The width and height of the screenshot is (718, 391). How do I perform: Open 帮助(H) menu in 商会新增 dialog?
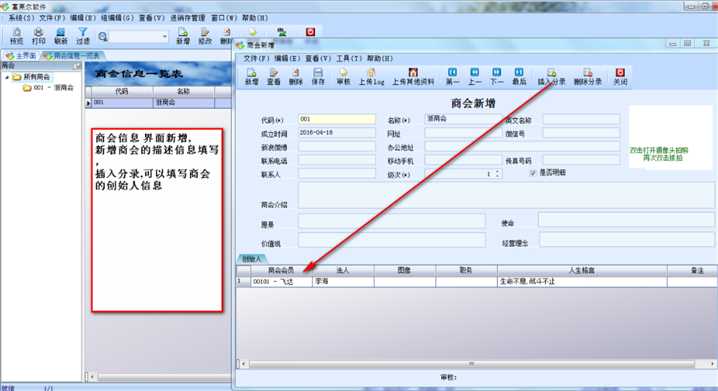click(380, 59)
